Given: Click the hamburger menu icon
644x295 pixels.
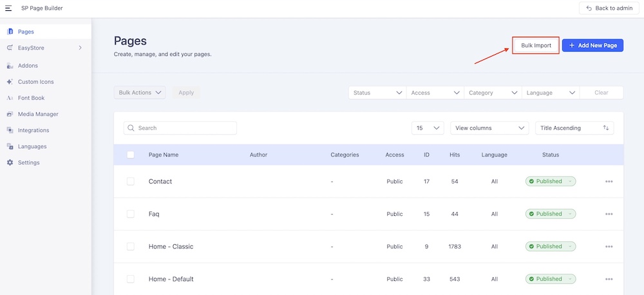Looking at the screenshot, I should [x=9, y=8].
